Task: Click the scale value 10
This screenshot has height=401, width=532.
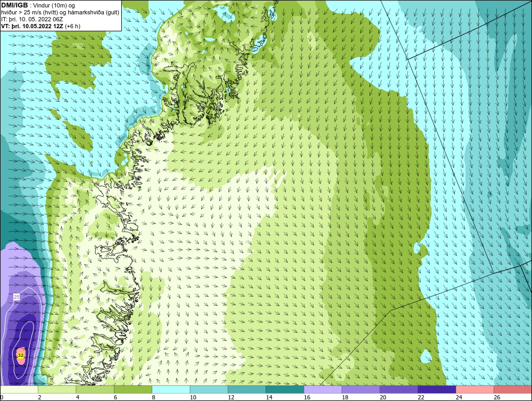Action: click(x=193, y=397)
